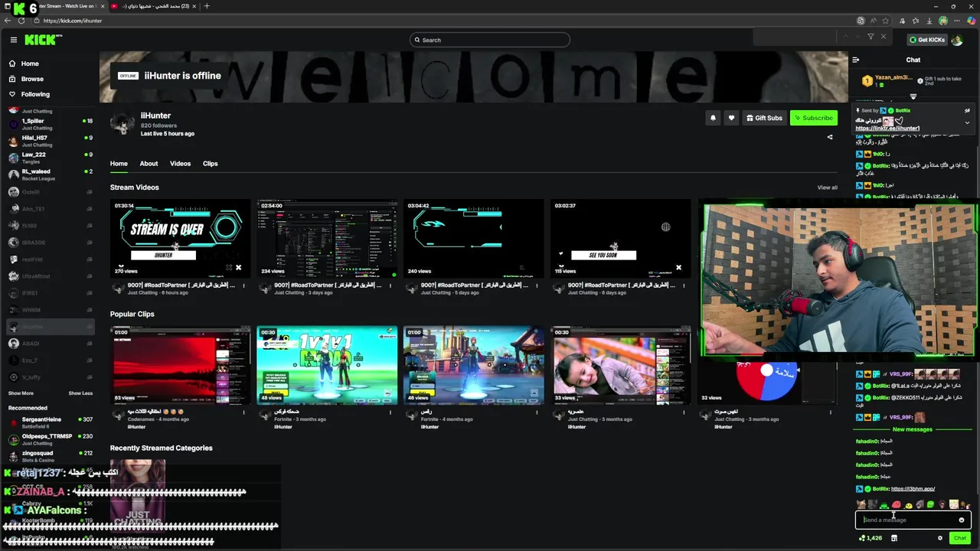
Task: Click Show Less in Following list
Action: 80,393
